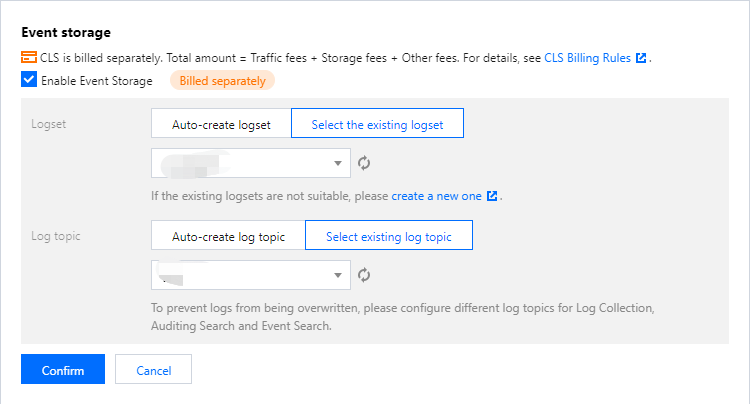Open the existing log topic dropdown

pyautogui.click(x=250, y=274)
